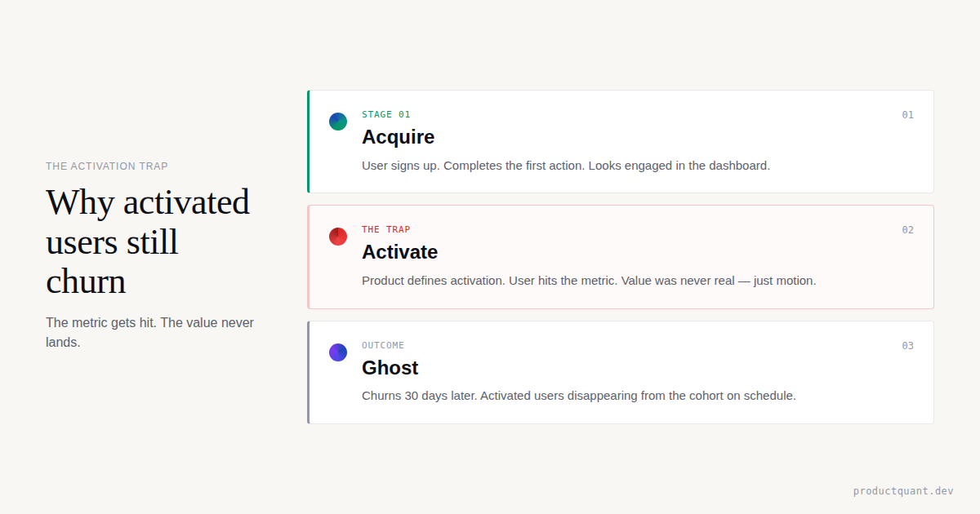
Task: Click number 02 on Activate card
Action: click(907, 230)
